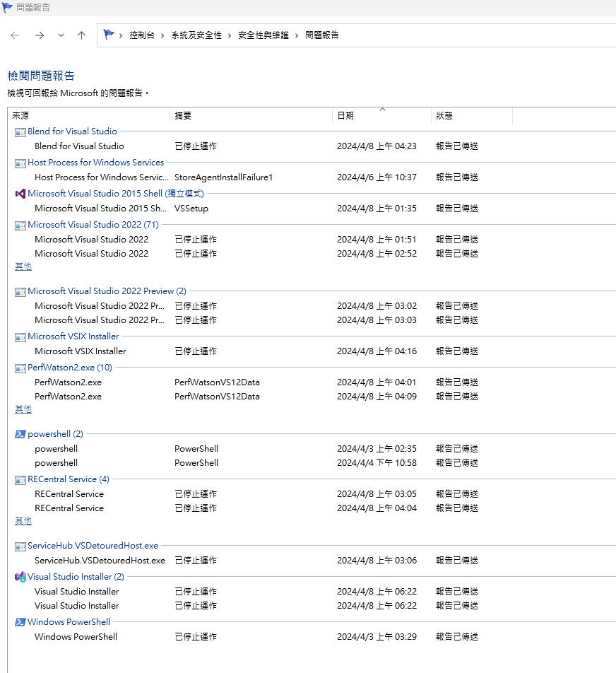The width and height of the screenshot is (616, 673).
Task: Expand 其他 under RECentral Service group
Action: pyautogui.click(x=23, y=520)
